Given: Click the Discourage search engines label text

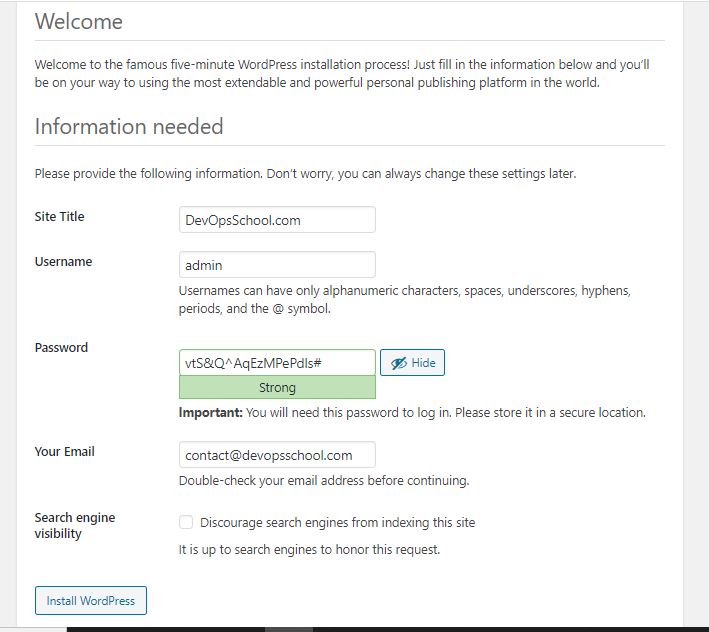Looking at the screenshot, I should (337, 522).
